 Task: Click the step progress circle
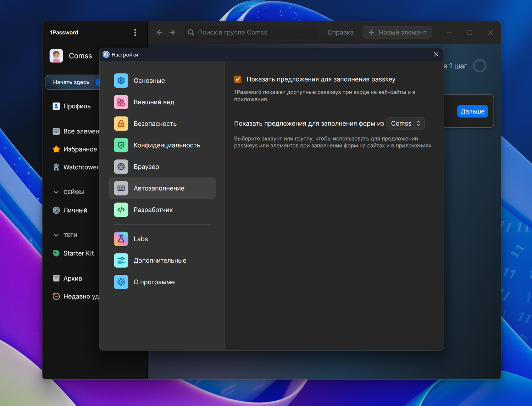pyautogui.click(x=480, y=66)
